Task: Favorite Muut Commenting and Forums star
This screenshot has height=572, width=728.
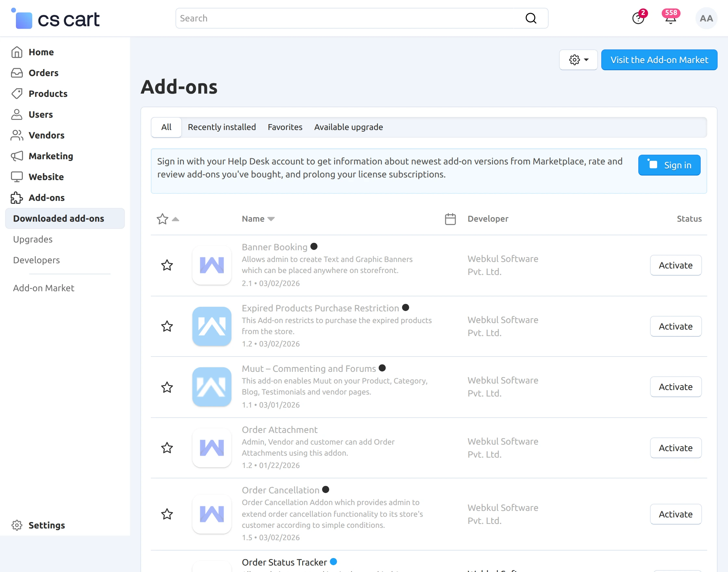Action: point(167,387)
